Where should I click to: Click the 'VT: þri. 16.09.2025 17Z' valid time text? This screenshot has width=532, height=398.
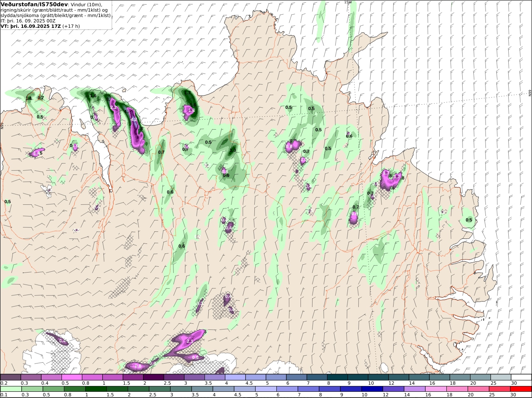pyautogui.click(x=31, y=26)
